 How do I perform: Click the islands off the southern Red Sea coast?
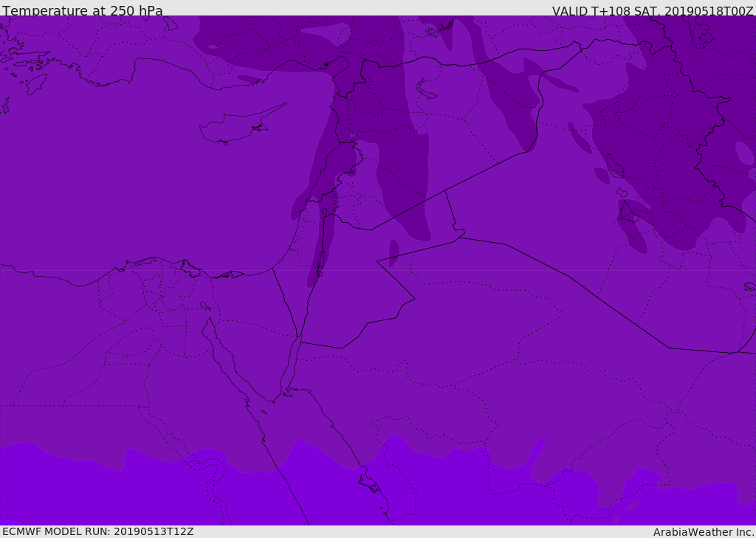click(369, 483)
